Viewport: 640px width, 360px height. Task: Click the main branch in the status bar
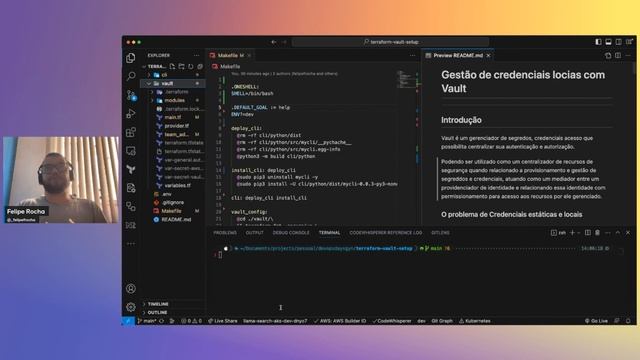pyautogui.click(x=147, y=321)
